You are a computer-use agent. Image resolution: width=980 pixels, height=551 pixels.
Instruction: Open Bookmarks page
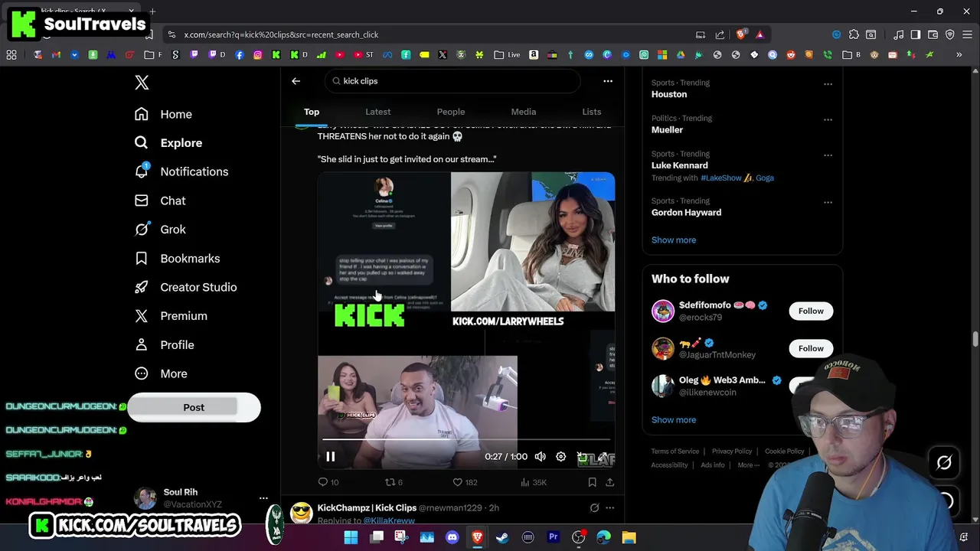click(x=177, y=259)
